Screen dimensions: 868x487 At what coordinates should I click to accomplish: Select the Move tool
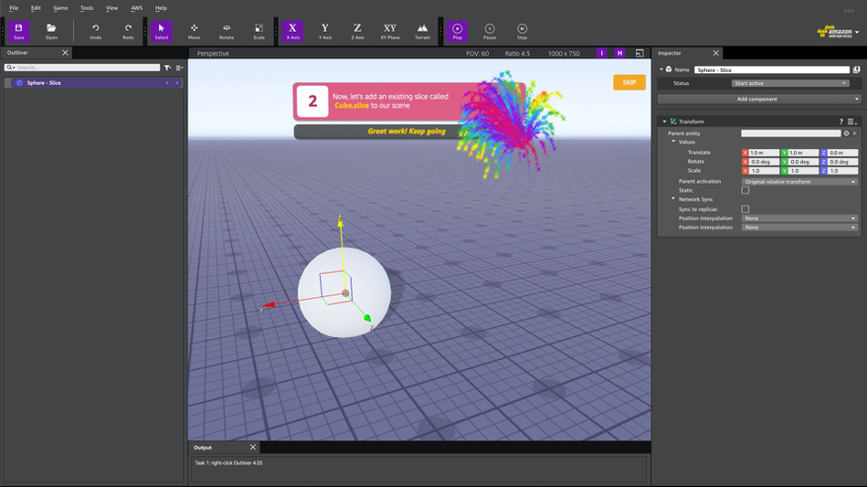(x=194, y=32)
